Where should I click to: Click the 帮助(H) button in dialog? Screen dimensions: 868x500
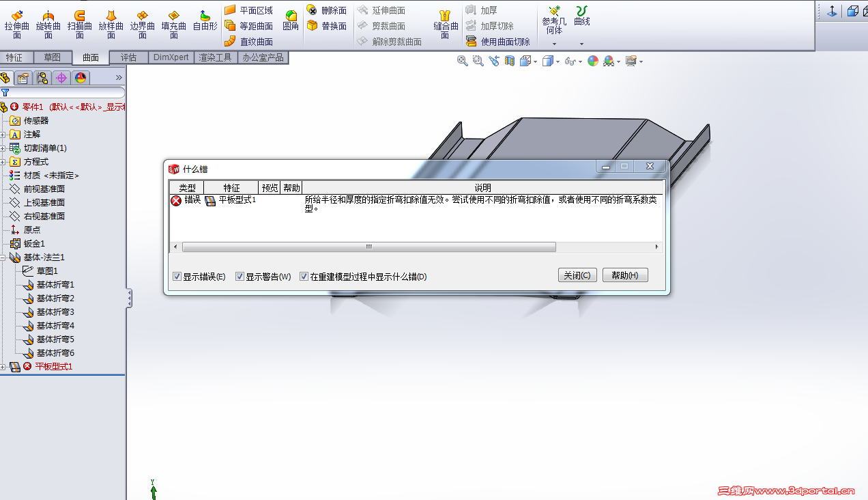[625, 275]
